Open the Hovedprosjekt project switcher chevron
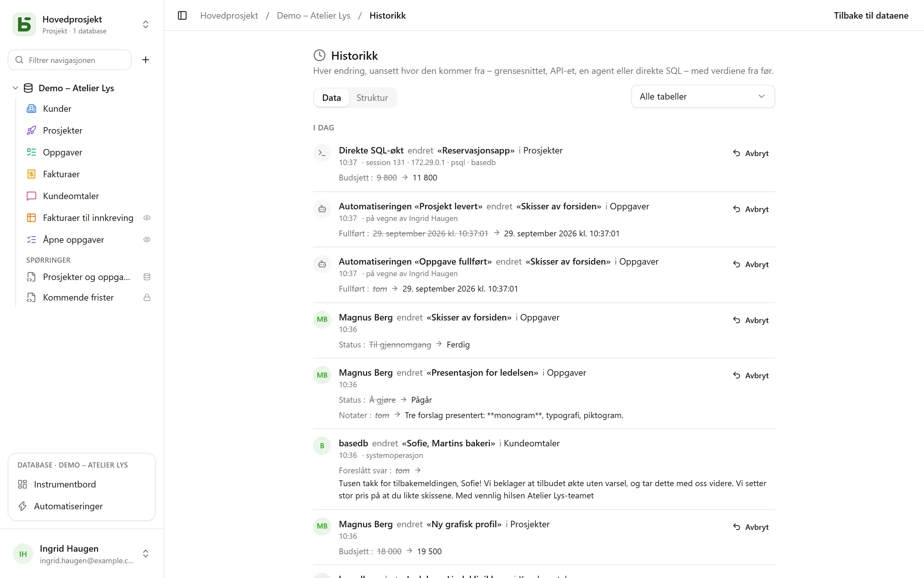The height and width of the screenshot is (578, 924). click(145, 24)
